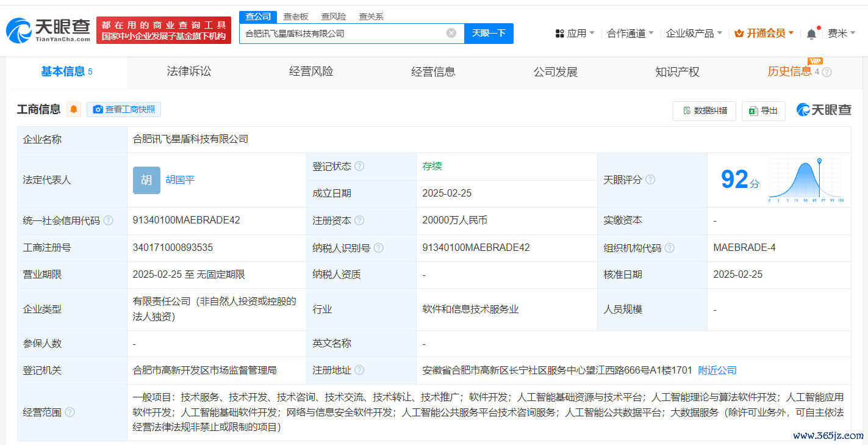Click help icon beside 纳税人识别号
This screenshot has height=445, width=868.
pyautogui.click(x=379, y=248)
